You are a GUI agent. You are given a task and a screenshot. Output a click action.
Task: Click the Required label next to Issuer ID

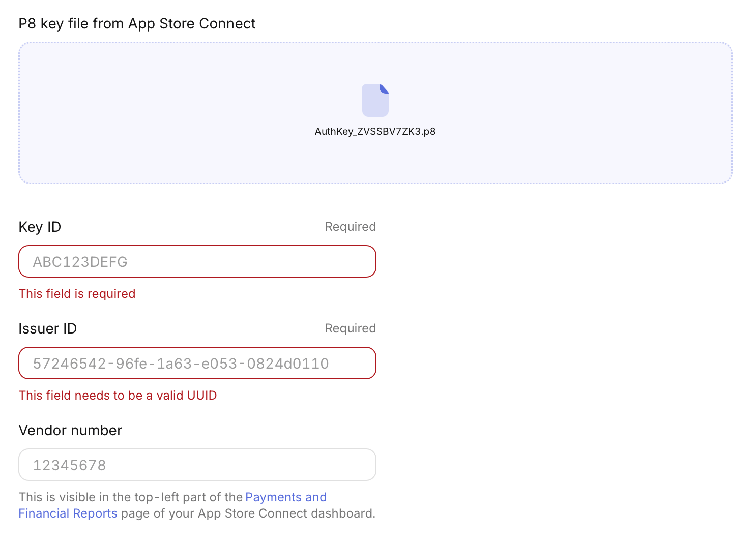click(x=350, y=328)
